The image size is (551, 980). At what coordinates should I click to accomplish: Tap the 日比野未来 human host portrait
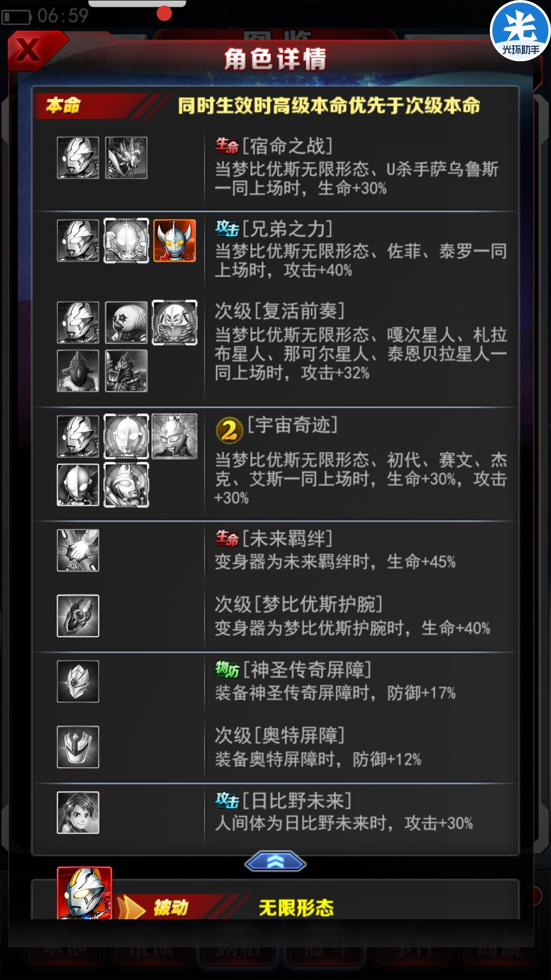pos(78,813)
